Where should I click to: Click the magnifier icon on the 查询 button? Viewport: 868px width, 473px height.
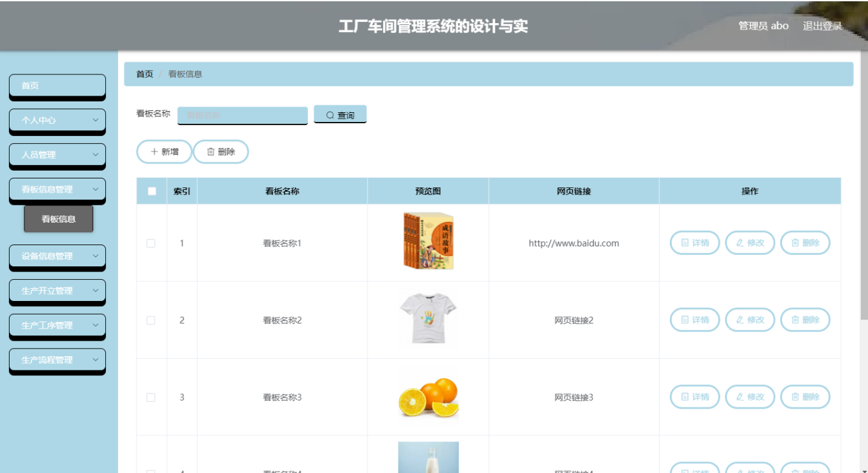(328, 114)
